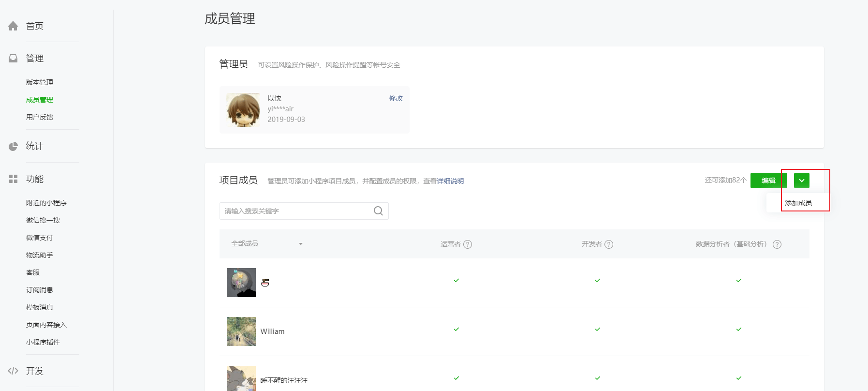Open 首页 in sidebar
868x391 pixels.
[x=35, y=26]
